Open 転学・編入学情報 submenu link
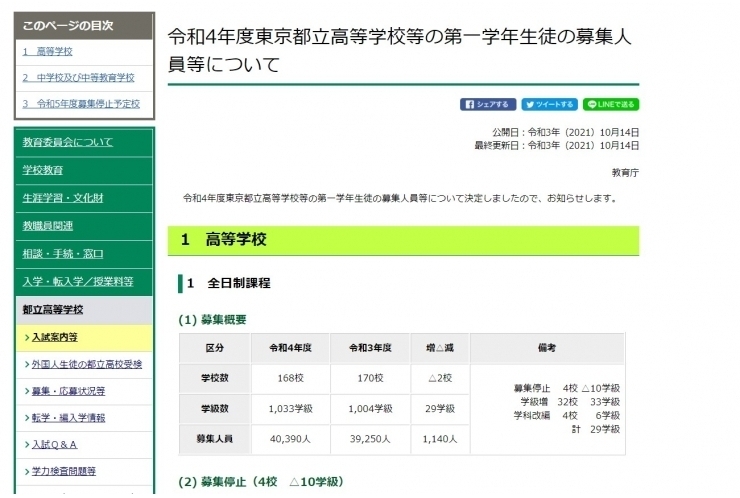The height and width of the screenshot is (498, 740). click(x=68, y=418)
